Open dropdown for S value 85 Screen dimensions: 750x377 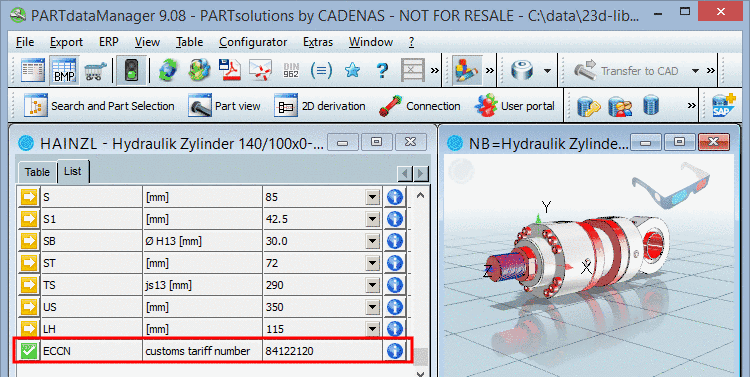(372, 197)
